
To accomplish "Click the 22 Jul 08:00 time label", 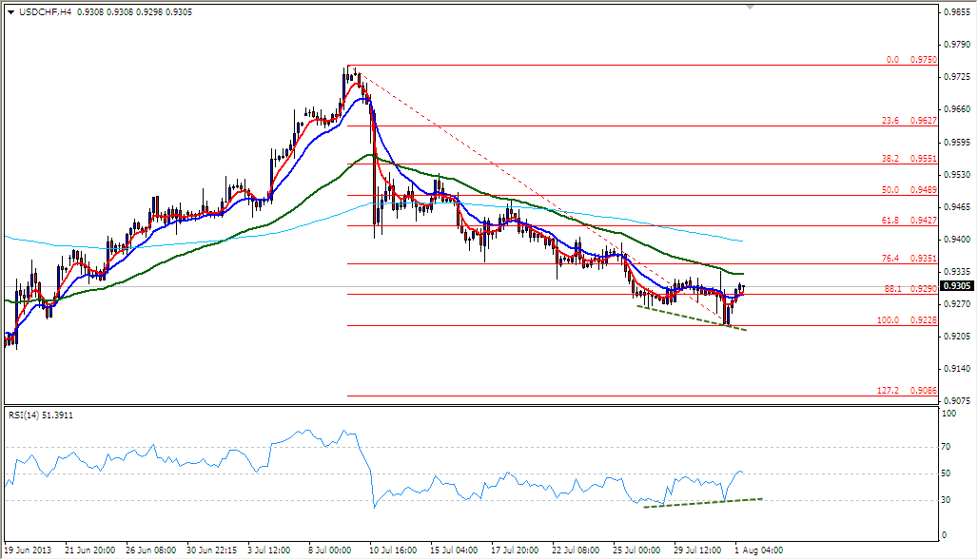I will click(576, 550).
